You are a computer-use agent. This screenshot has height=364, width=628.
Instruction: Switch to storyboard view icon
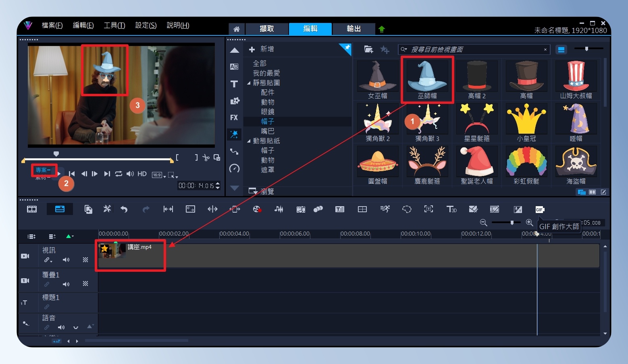pyautogui.click(x=32, y=209)
